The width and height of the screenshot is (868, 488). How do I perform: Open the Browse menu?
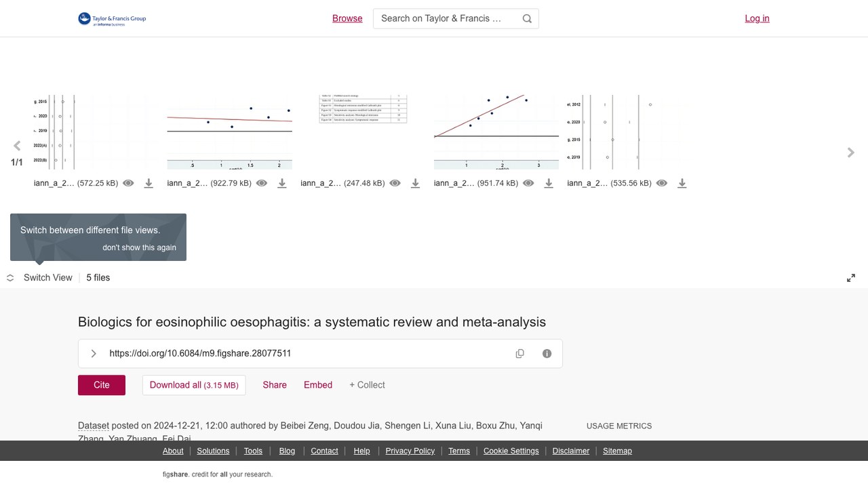[347, 19]
